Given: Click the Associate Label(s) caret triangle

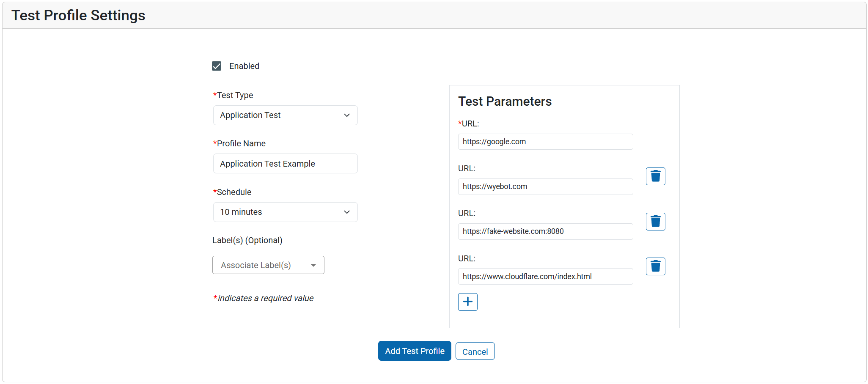Looking at the screenshot, I should click(313, 265).
